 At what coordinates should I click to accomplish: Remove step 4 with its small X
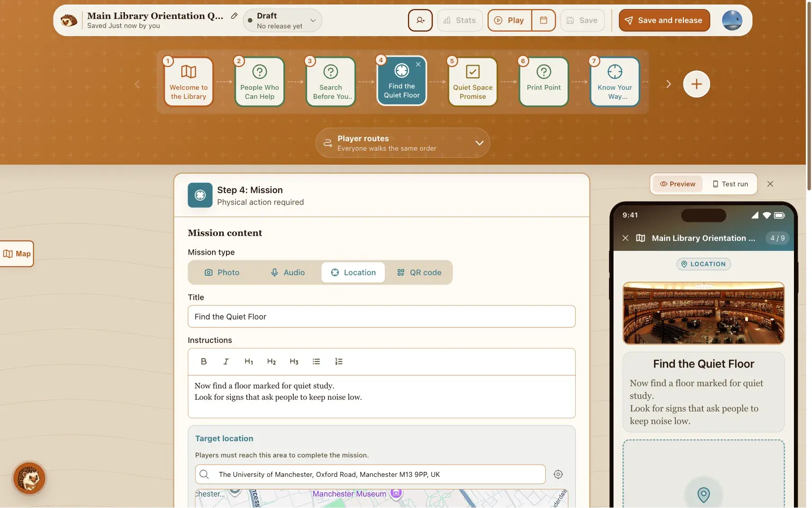tap(418, 64)
